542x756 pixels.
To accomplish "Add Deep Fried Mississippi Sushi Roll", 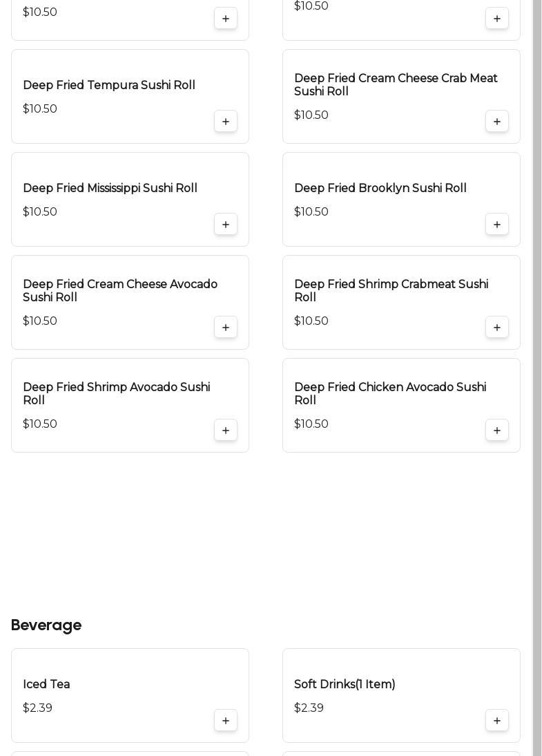I will pos(226,225).
